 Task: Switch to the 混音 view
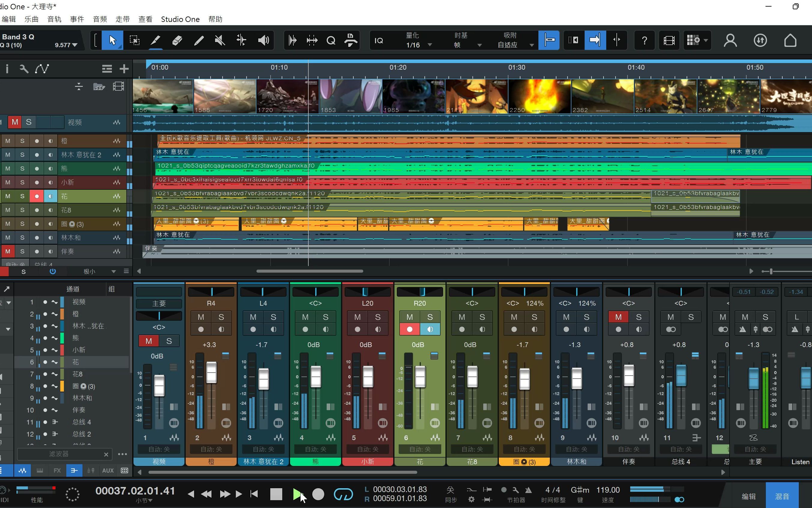782,496
